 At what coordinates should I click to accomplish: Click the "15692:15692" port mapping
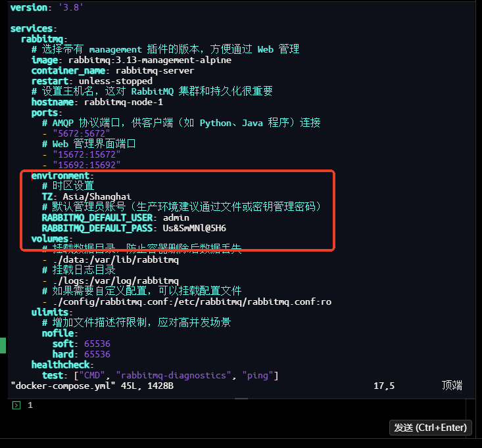(86, 165)
